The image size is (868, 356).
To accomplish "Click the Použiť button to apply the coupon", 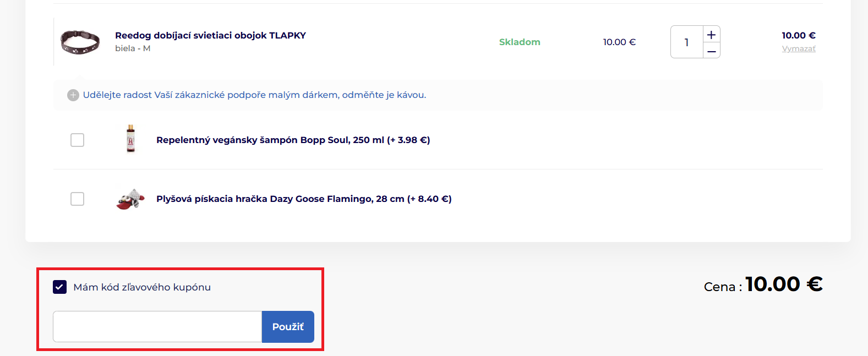I will [x=288, y=327].
